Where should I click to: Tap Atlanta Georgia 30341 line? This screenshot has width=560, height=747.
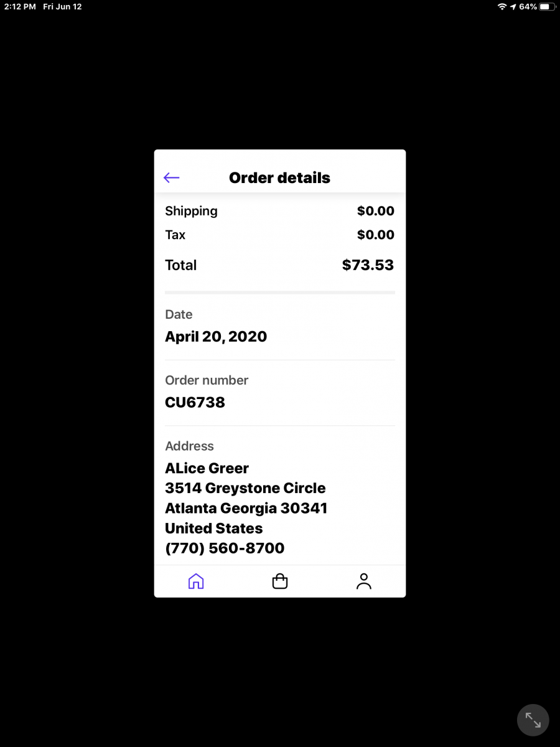point(246,508)
